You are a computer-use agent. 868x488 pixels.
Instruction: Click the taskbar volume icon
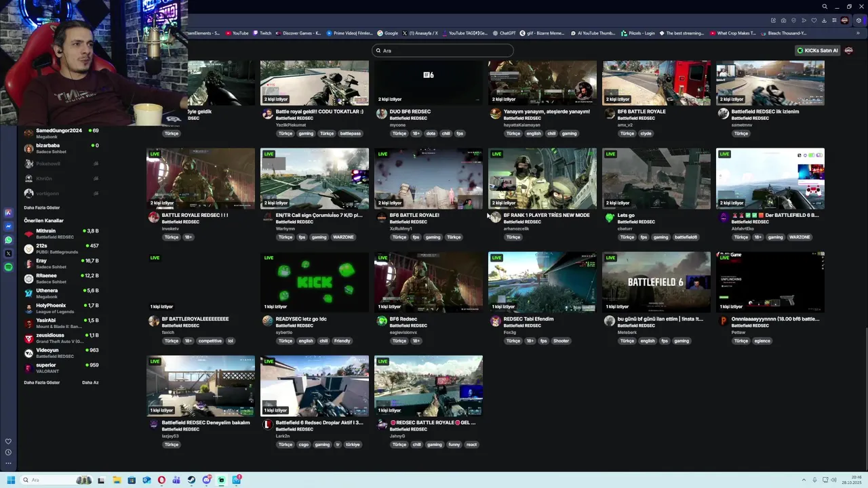833,480
